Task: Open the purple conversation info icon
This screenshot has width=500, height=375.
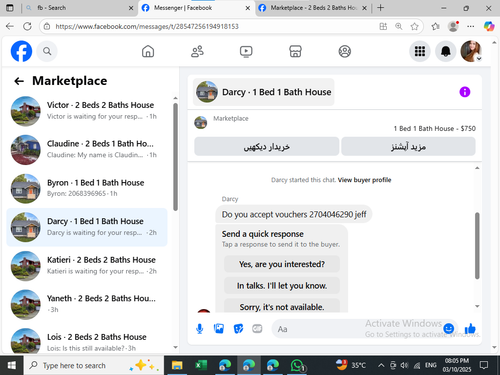Action: 465,92
